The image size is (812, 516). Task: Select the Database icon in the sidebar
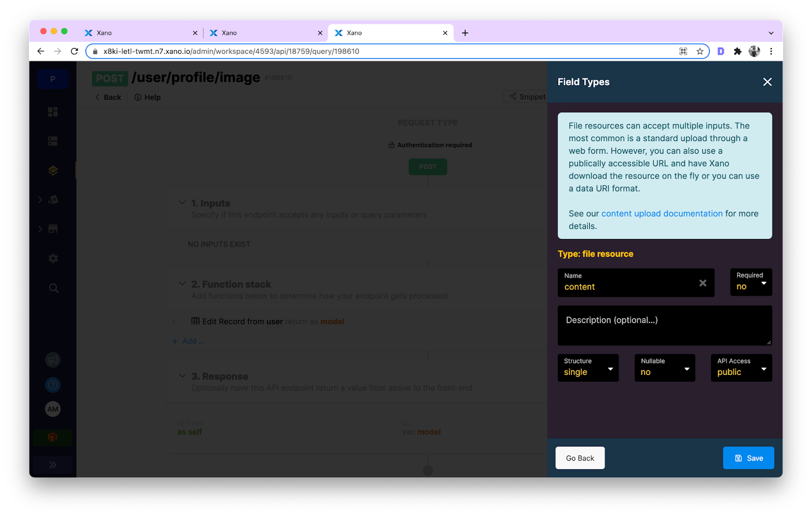pyautogui.click(x=52, y=141)
